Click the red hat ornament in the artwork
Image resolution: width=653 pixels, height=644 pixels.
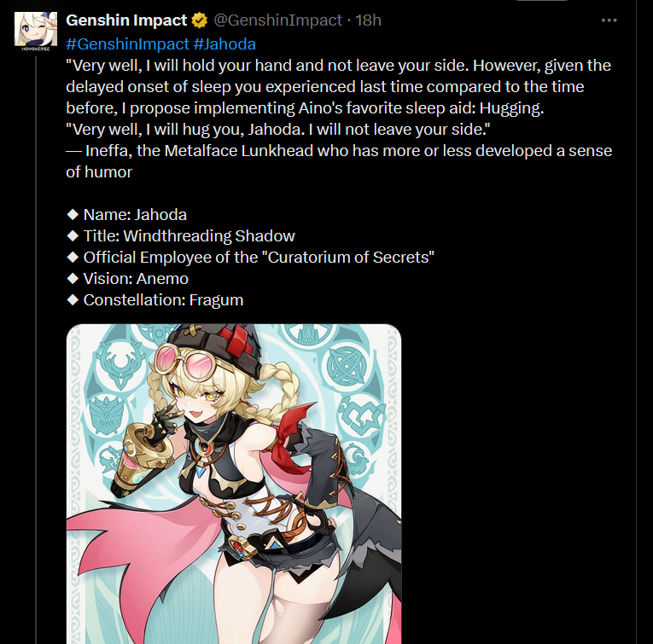235,340
